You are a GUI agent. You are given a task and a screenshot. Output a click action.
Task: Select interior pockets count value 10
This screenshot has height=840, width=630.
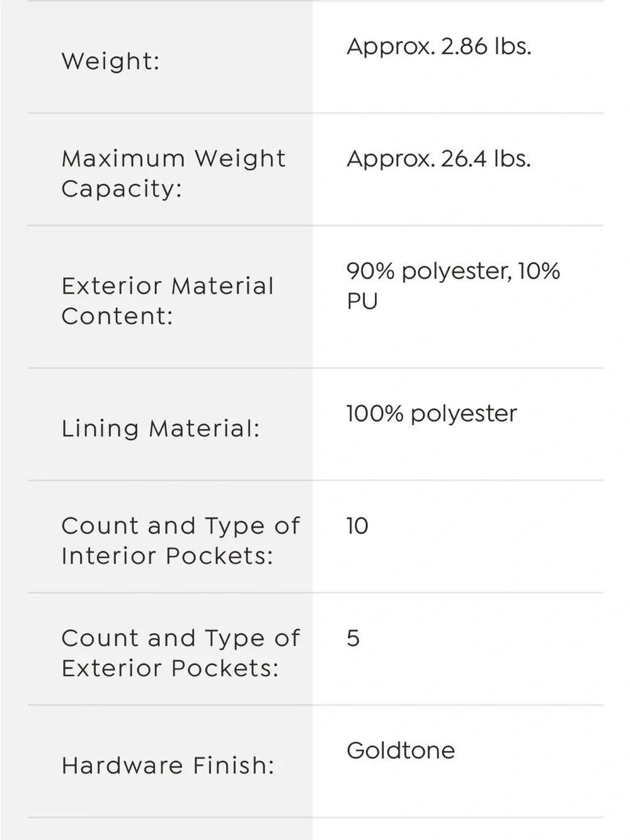click(357, 526)
